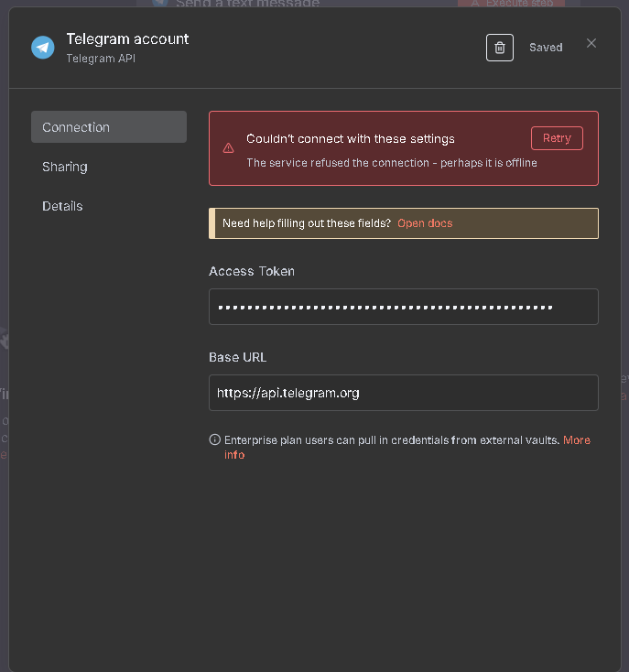Image resolution: width=629 pixels, height=672 pixels.
Task: Switch to the Sharing tab
Action: tap(65, 167)
